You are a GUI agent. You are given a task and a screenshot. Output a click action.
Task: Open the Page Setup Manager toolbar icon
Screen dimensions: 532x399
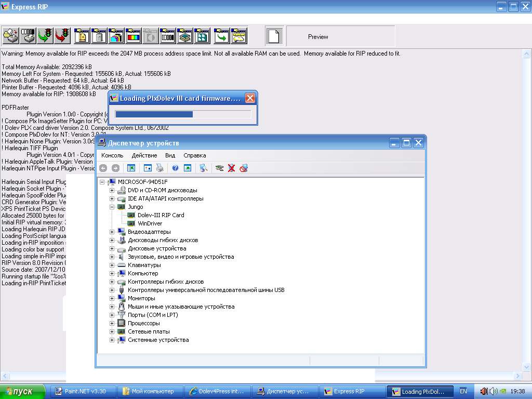pyautogui.click(x=82, y=36)
